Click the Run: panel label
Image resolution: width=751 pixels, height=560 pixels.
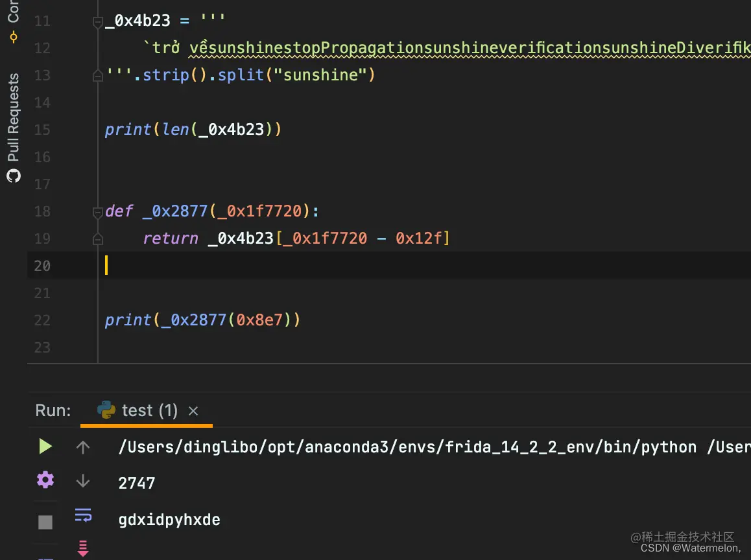coord(53,411)
